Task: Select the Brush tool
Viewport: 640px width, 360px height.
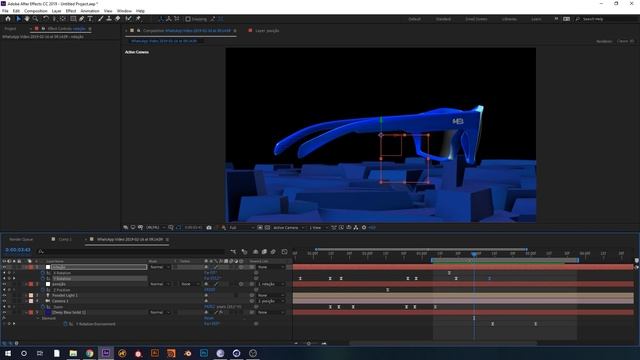Action: click(x=100, y=19)
